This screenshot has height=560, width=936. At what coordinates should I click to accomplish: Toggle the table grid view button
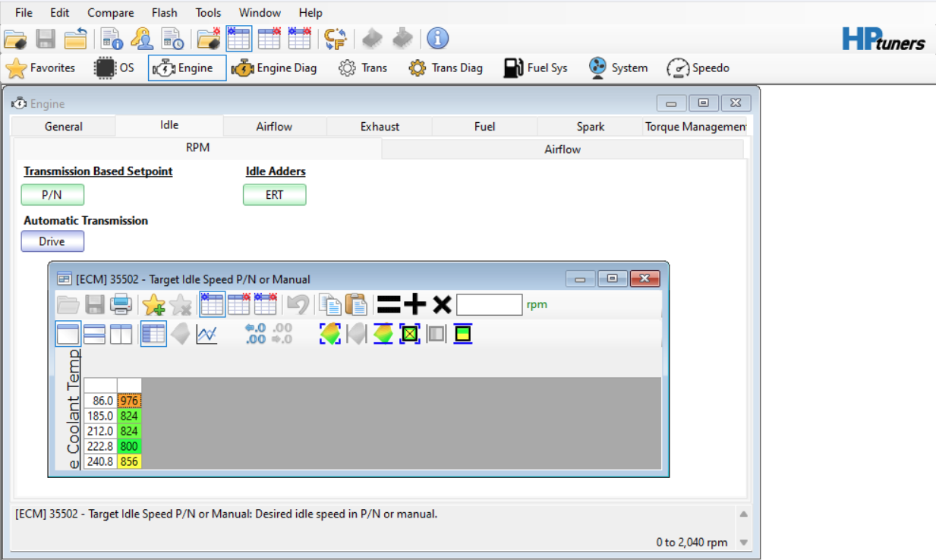pyautogui.click(x=153, y=334)
